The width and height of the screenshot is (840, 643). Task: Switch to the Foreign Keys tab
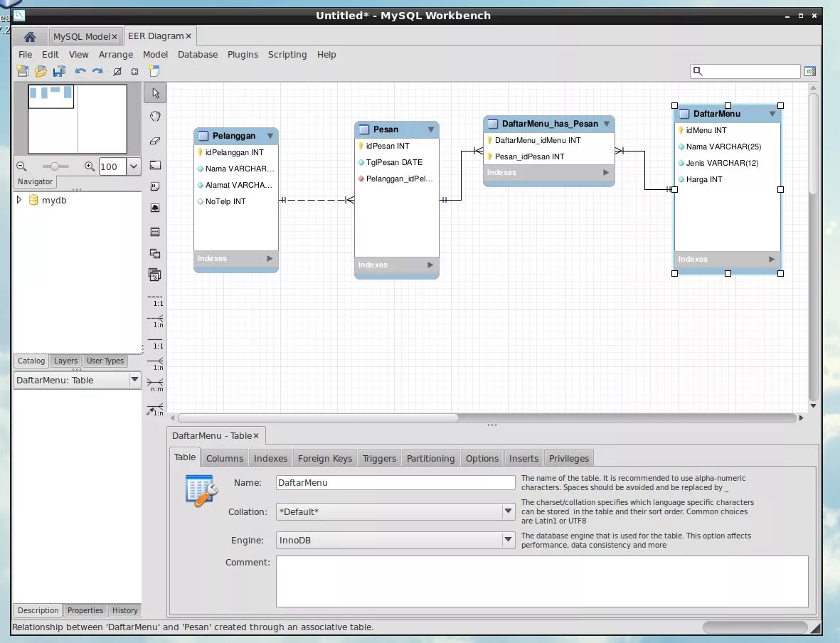[324, 459]
